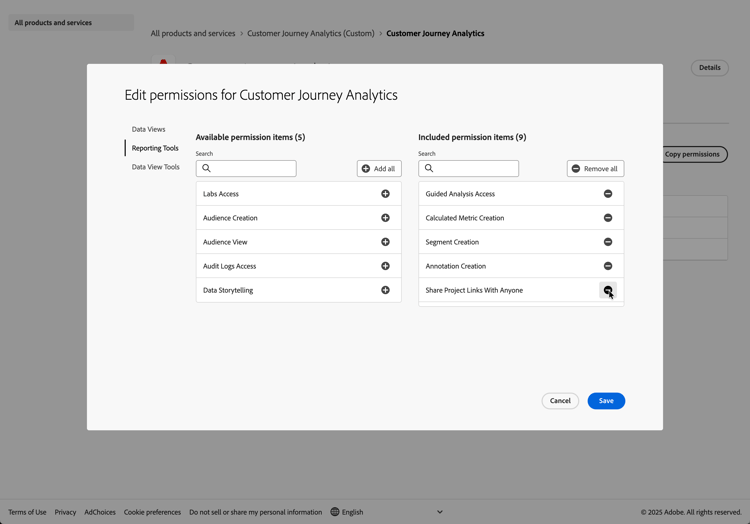
Task: Add Audience Creation permission item
Action: tap(385, 218)
